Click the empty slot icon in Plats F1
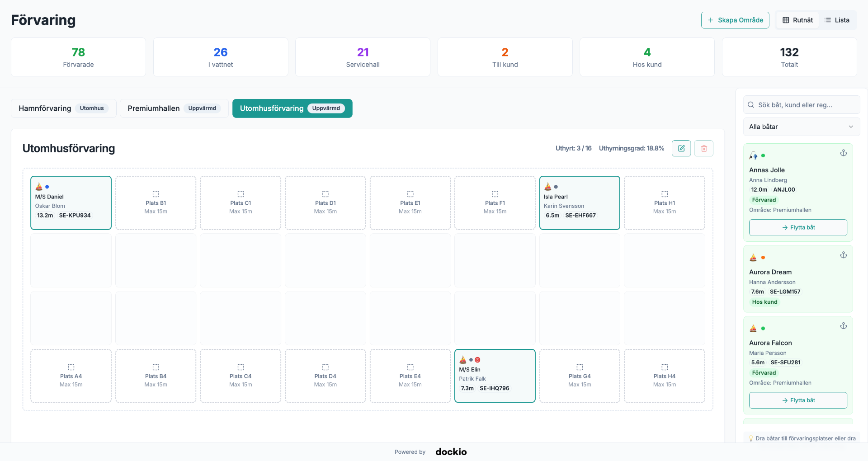The image size is (868, 461). pos(495,194)
